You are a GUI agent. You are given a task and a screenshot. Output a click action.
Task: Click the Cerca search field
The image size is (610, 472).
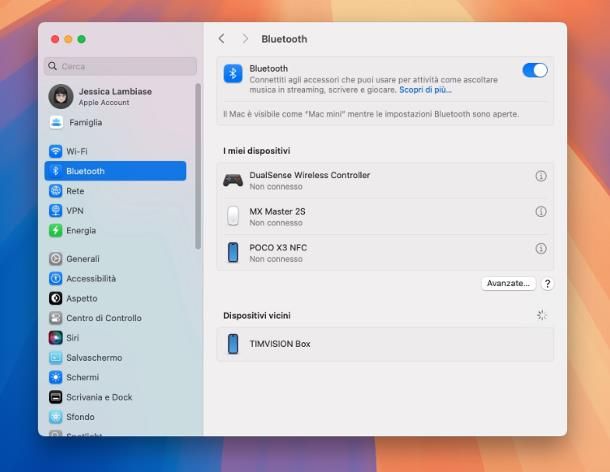[x=121, y=66]
